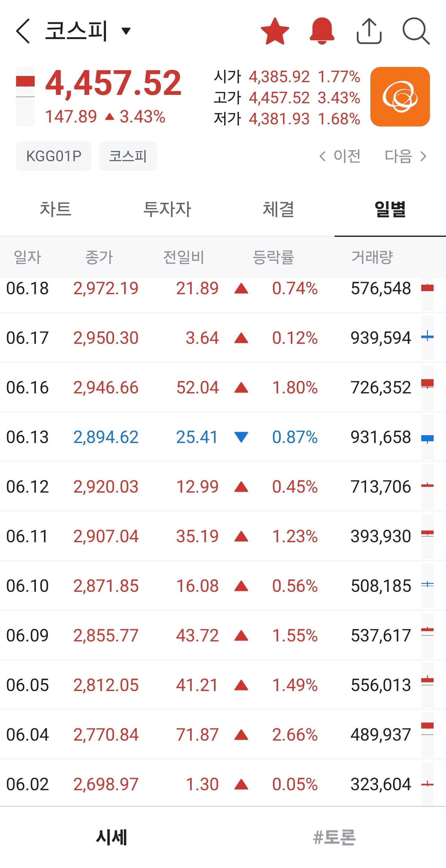Tap the candlestick icon beside 4,457.52

pyautogui.click(x=25, y=97)
